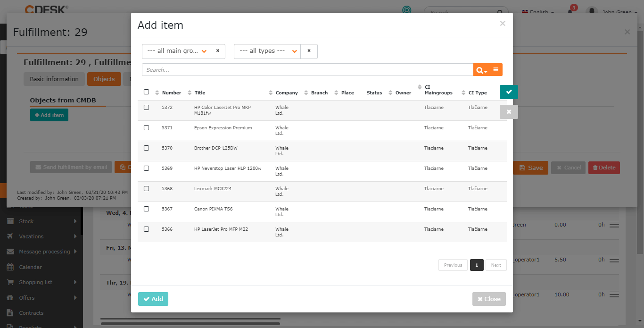Check the row for Brother DCP-L25DW
The width and height of the screenshot is (644, 328).
click(x=146, y=148)
